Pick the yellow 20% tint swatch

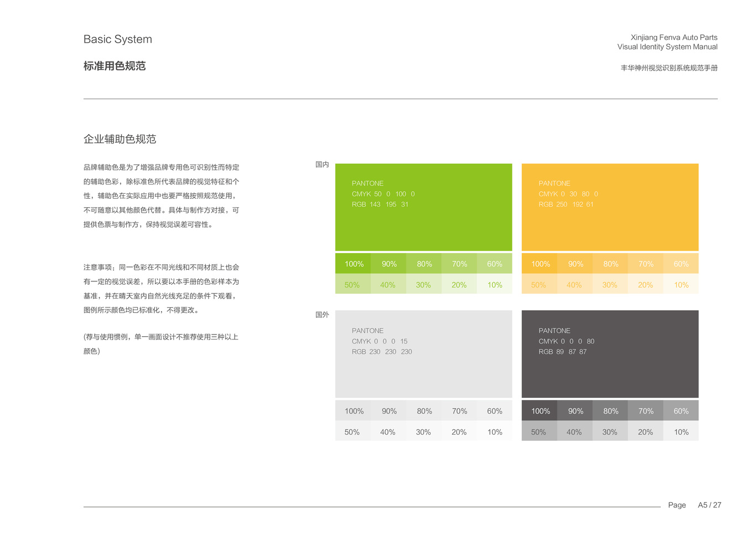tap(646, 284)
